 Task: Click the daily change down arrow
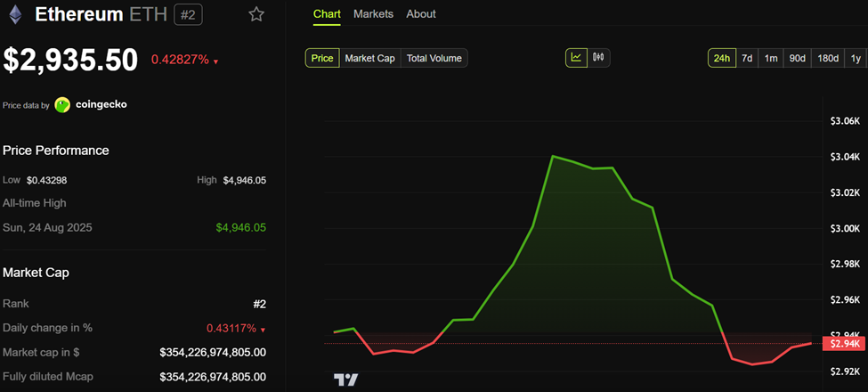pyautogui.click(x=263, y=330)
